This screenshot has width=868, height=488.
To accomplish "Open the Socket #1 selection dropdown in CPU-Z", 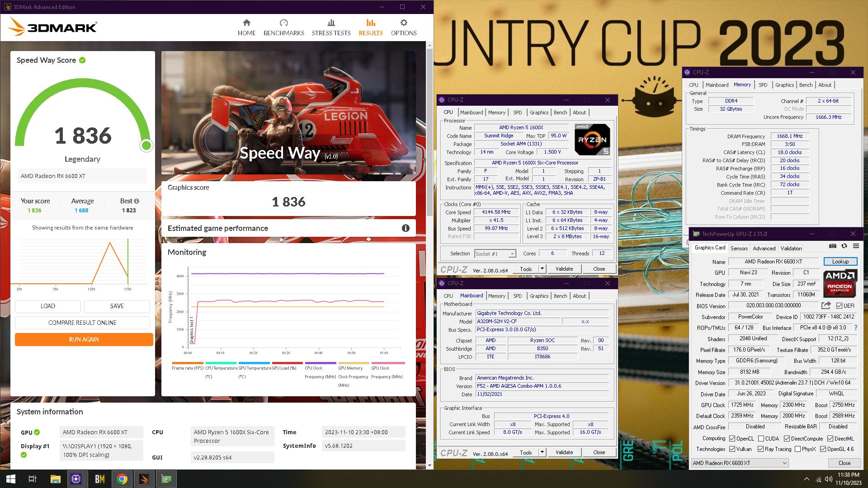I will click(x=495, y=254).
